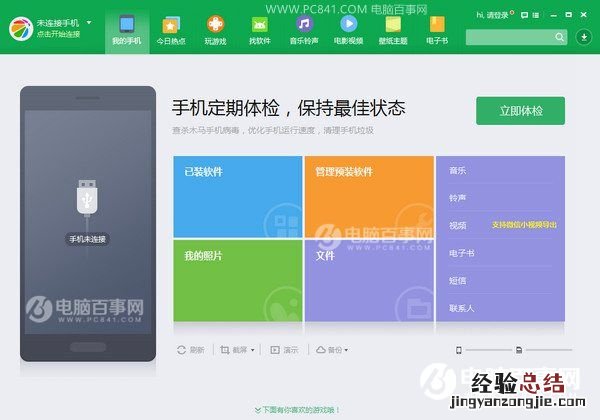Select 联系人 in the purple list
This screenshot has height=420, width=600.
click(x=462, y=308)
